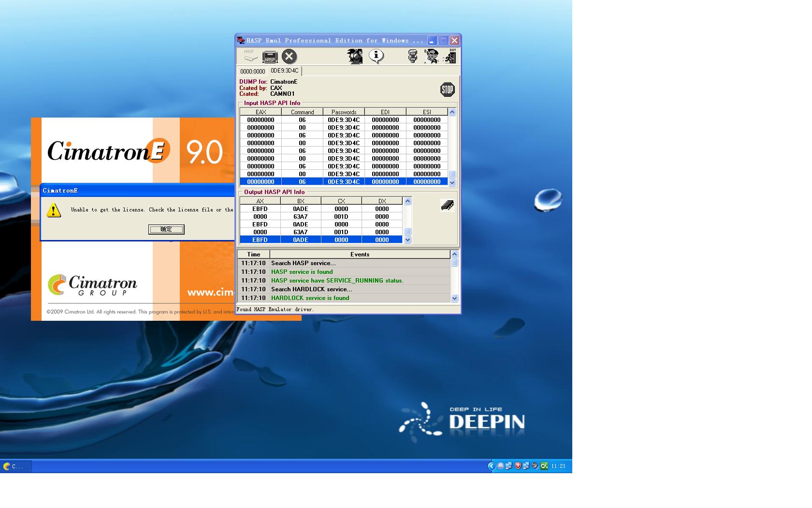Click the CimatronE dialog title bar
The image size is (812, 508).
coord(138,191)
